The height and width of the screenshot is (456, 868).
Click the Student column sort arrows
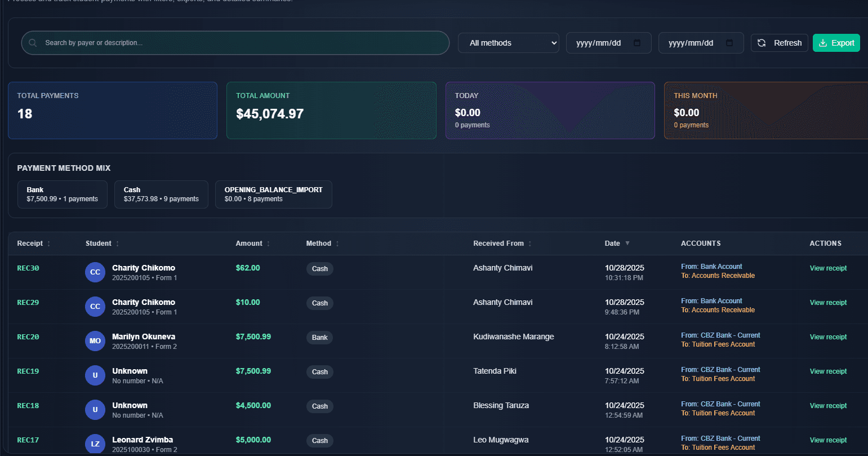[117, 244]
